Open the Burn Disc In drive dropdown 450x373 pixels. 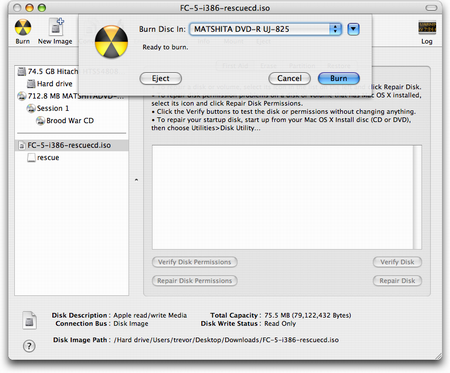tap(265, 29)
